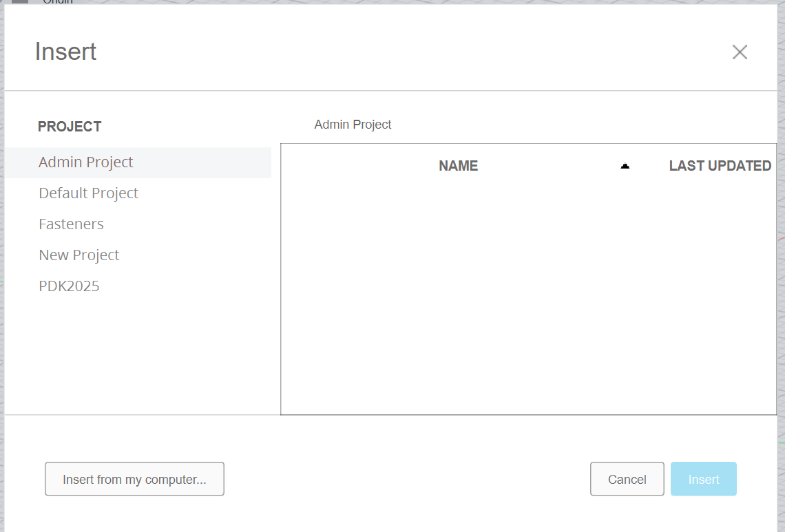Select Admin Project in the project list

pyautogui.click(x=86, y=162)
